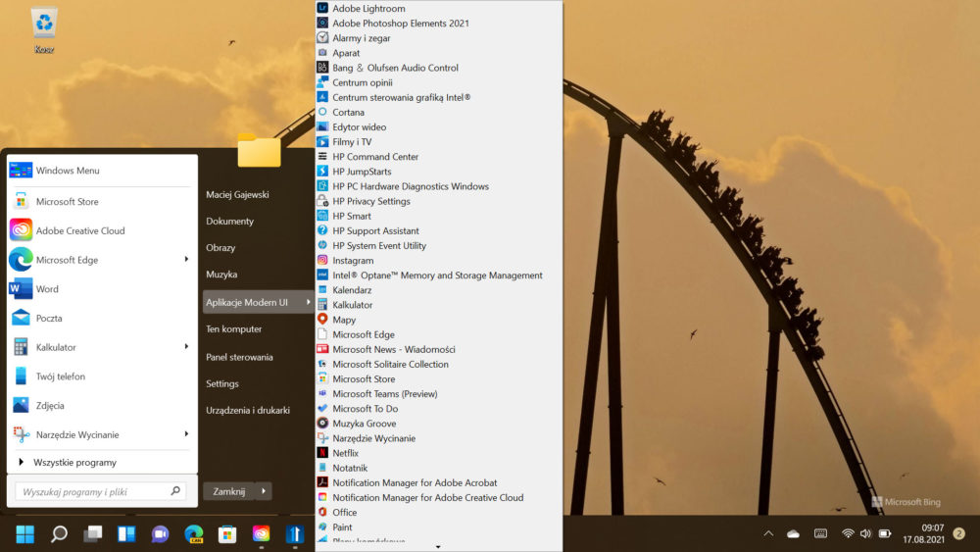Open Adobe Creative Cloud taskbar icon
The image size is (980, 552).
[x=262, y=534]
